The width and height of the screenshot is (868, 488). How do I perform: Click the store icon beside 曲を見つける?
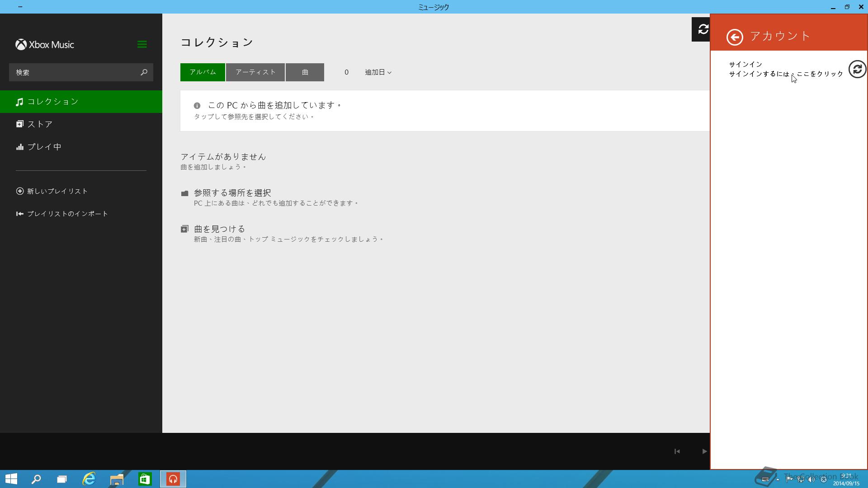184,229
